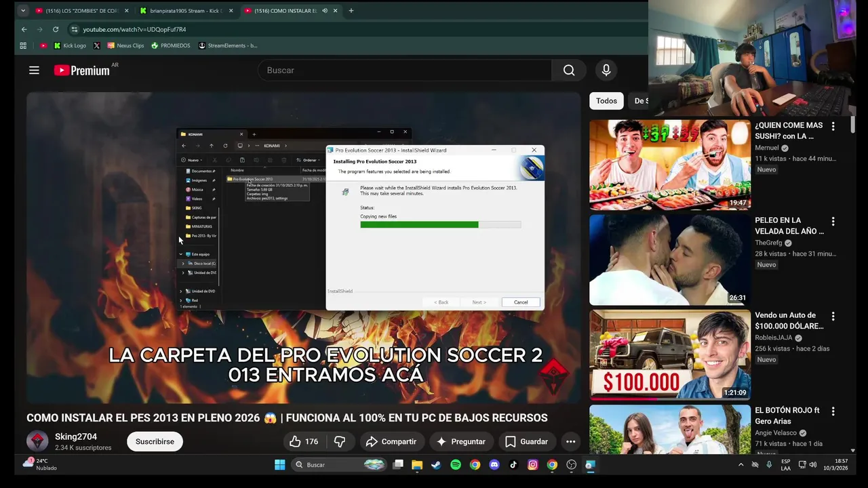Screen dimensions: 868x488
Task: Open TikTok from the taskbar
Action: tap(513, 465)
